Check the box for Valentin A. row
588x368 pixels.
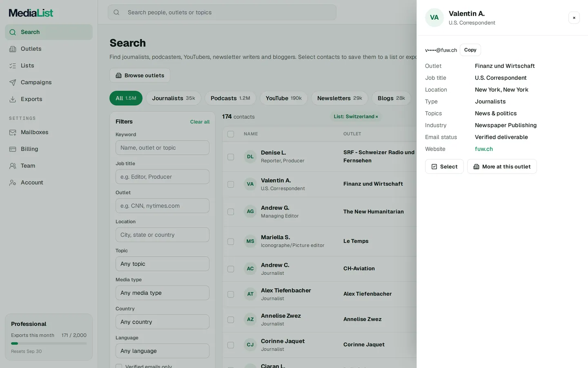(231, 184)
